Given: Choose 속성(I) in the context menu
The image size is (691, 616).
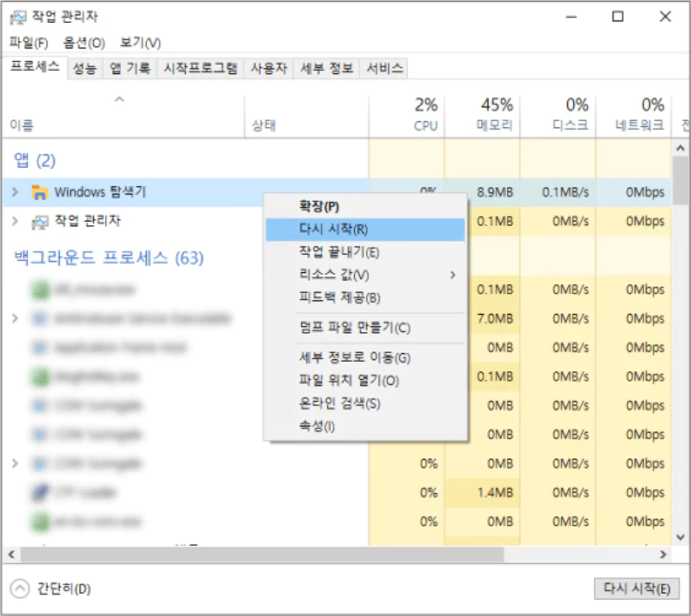Looking at the screenshot, I should (365, 426).
